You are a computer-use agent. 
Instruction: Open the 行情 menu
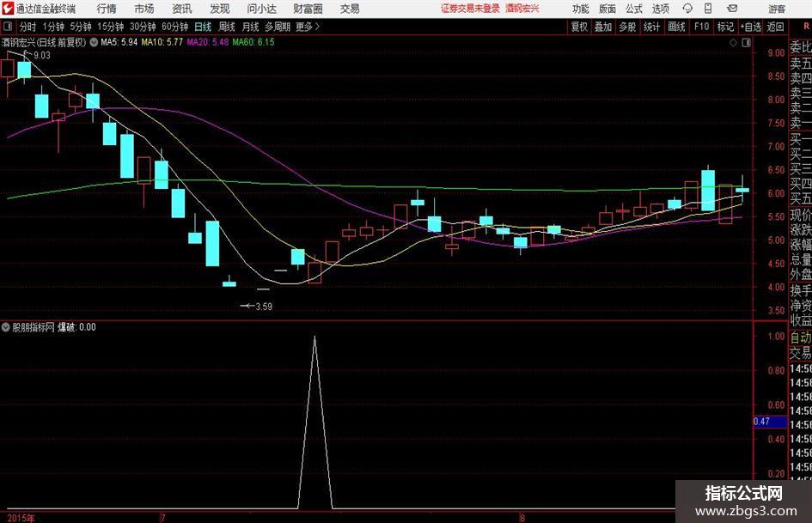click(107, 9)
